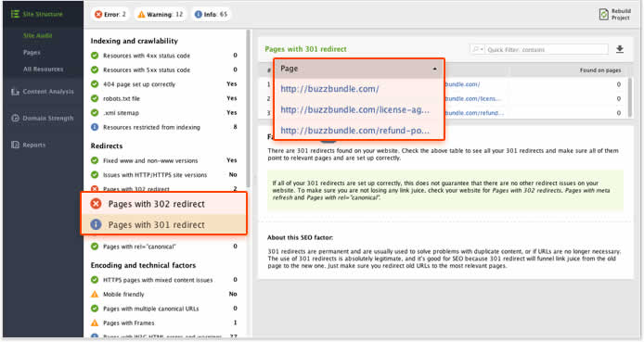Image resolution: width=644 pixels, height=342 pixels.
Task: Click green check icon beside robots.txt file
Action: click(x=95, y=98)
